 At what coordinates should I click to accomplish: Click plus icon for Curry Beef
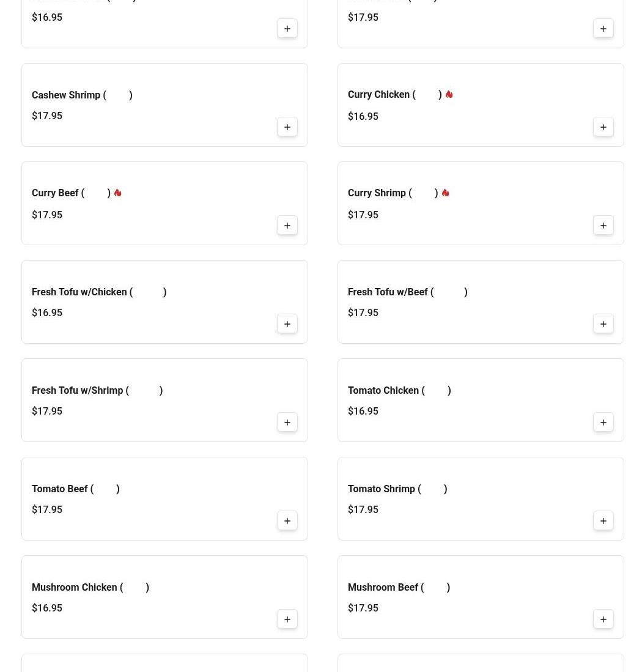(287, 225)
